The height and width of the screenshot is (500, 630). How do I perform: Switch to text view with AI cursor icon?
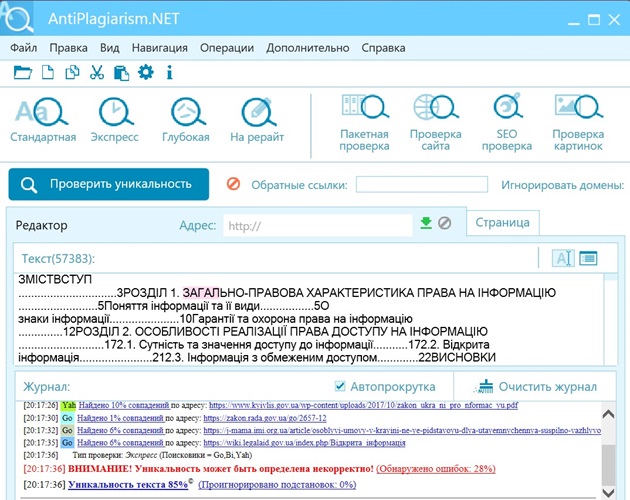(563, 258)
